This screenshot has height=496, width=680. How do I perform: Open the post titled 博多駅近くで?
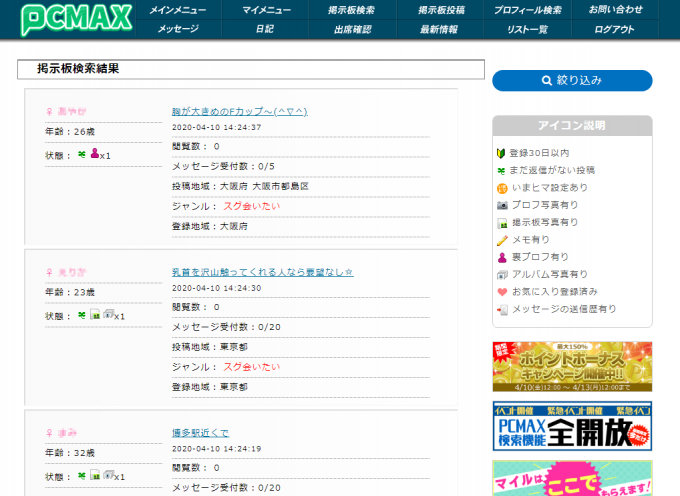(200, 433)
